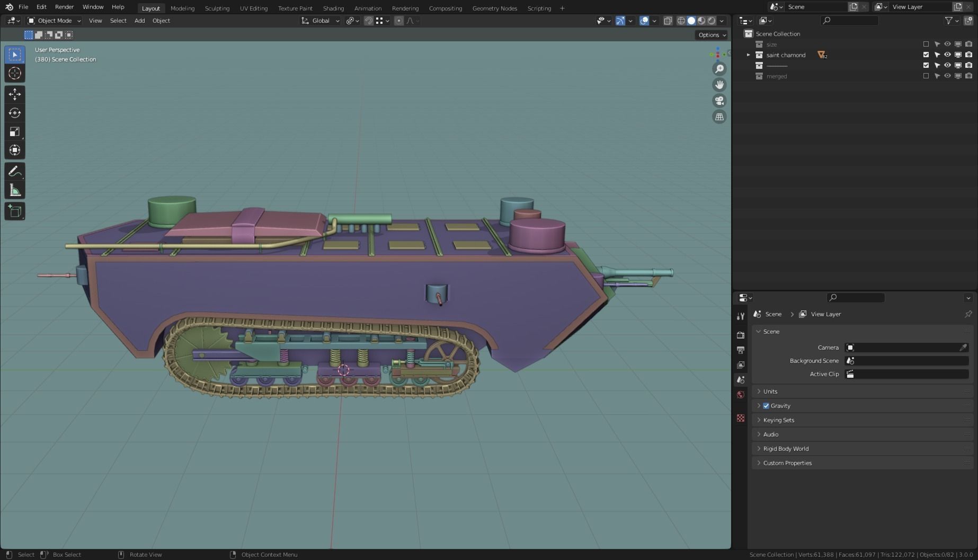Open the Scene properties tab
The height and width of the screenshot is (560, 978).
pyautogui.click(x=741, y=379)
